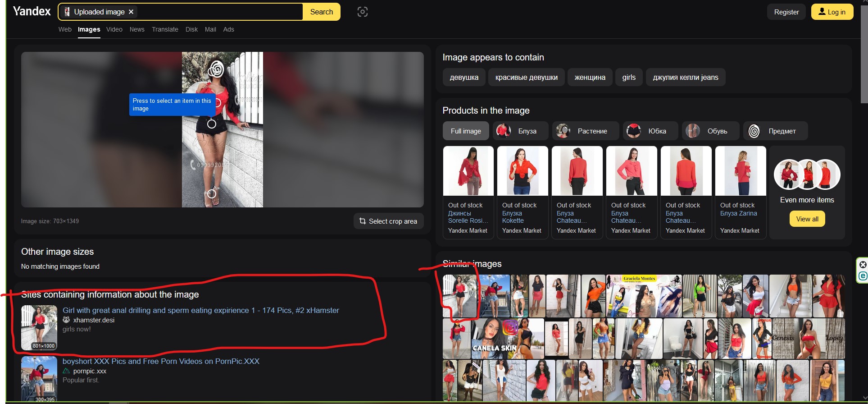Viewport: 868px width, 404px height.
Task: Click the shoe item marker on the image
Action: tap(211, 194)
